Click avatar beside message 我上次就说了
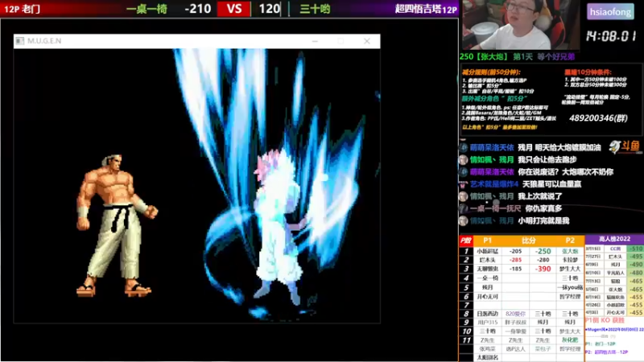The width and height of the screenshot is (644, 362). [x=464, y=196]
